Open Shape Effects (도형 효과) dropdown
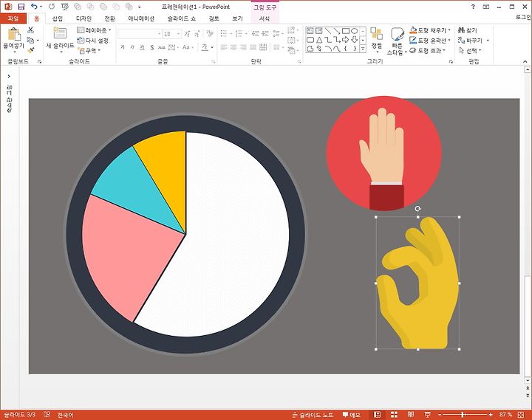This screenshot has height=420, width=532. [x=428, y=50]
